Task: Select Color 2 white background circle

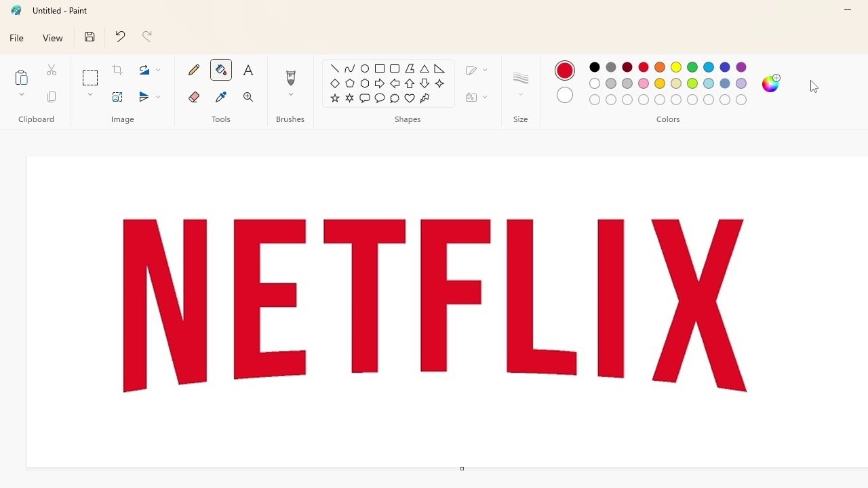Action: click(565, 96)
